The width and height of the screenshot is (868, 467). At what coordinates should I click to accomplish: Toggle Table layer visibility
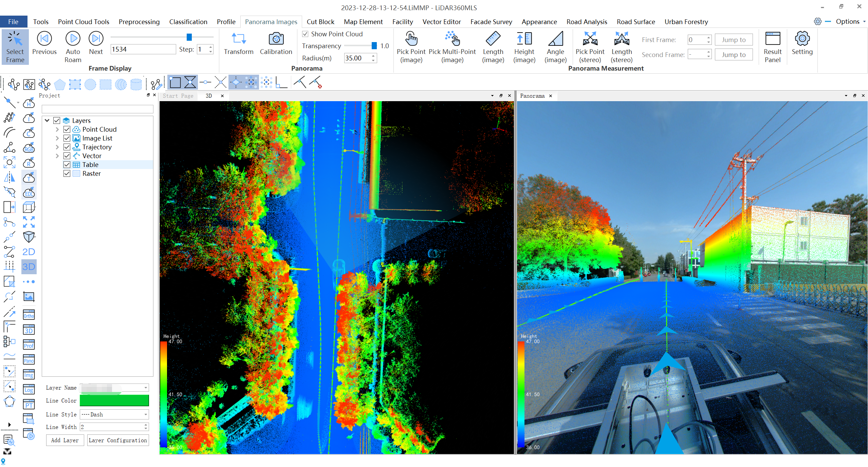(67, 165)
